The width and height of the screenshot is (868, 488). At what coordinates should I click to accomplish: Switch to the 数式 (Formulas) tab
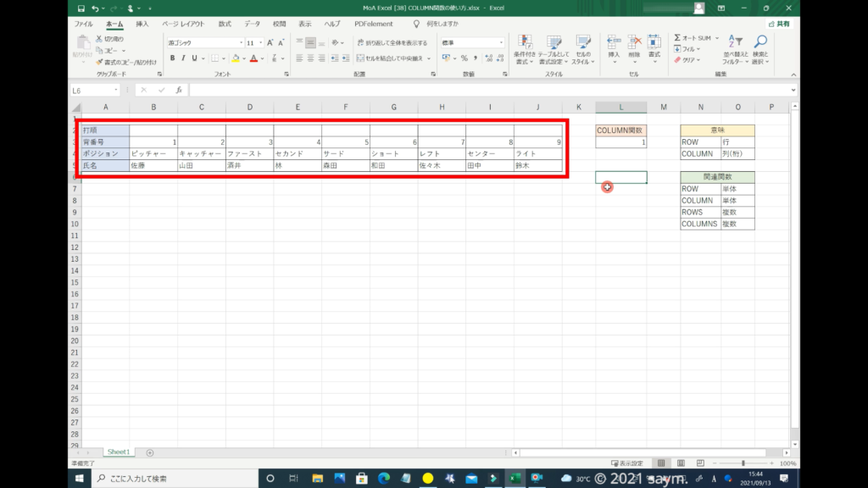(225, 25)
